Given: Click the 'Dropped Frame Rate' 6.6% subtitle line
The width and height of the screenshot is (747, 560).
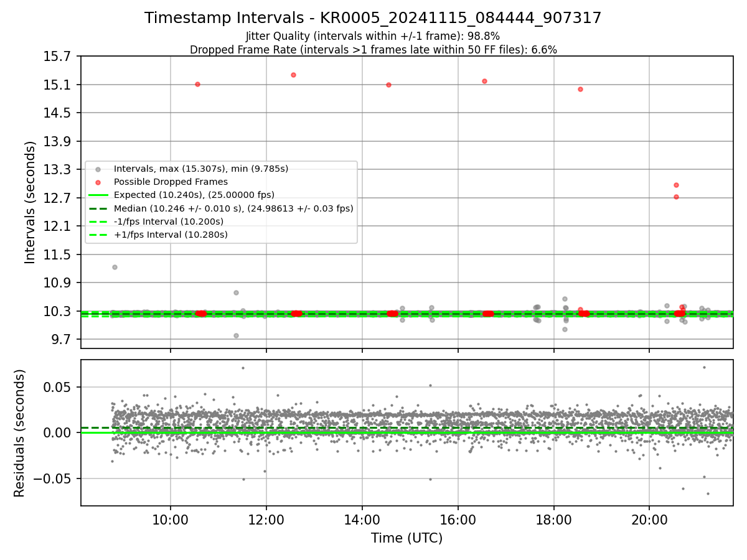Looking at the screenshot, I should tap(373, 50).
